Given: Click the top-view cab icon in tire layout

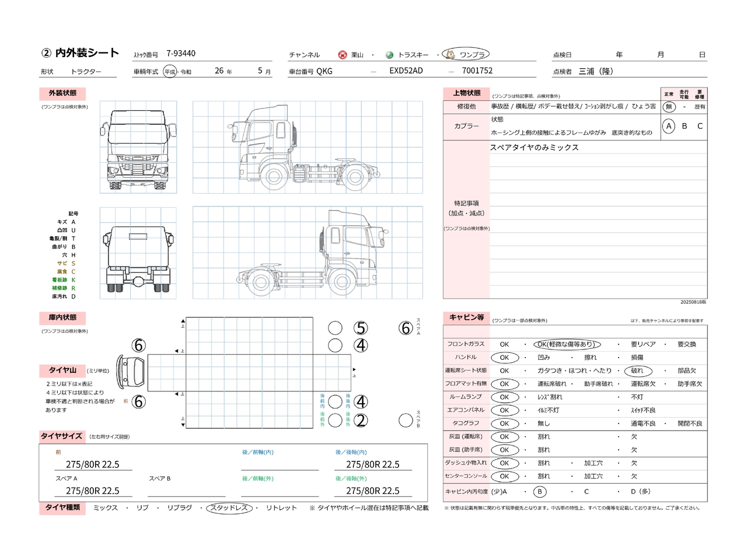Looking at the screenshot, I should point(130,370).
